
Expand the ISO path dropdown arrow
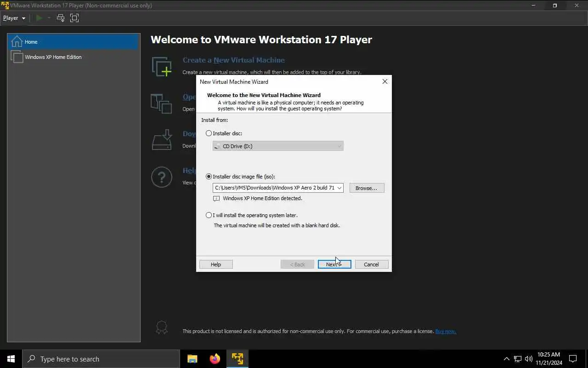(339, 188)
